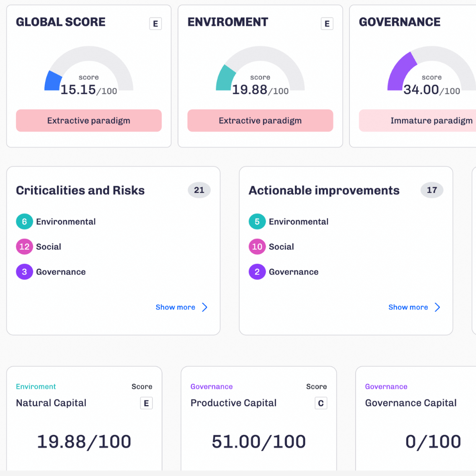Select Governance label under Actionable improvements
The width and height of the screenshot is (476, 476).
click(x=294, y=272)
